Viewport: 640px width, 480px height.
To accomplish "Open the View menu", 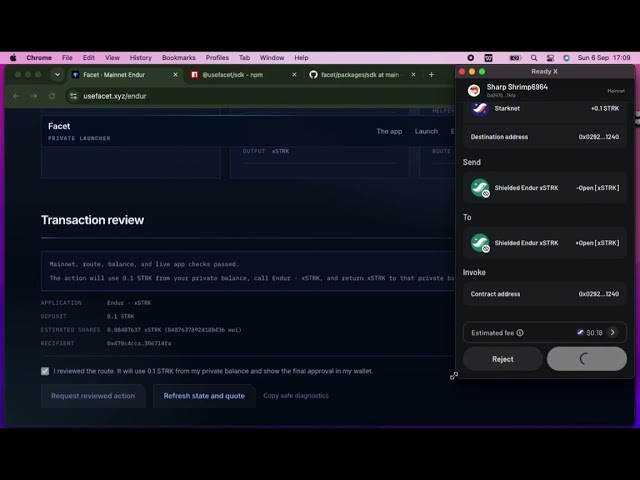I will click(112, 58).
